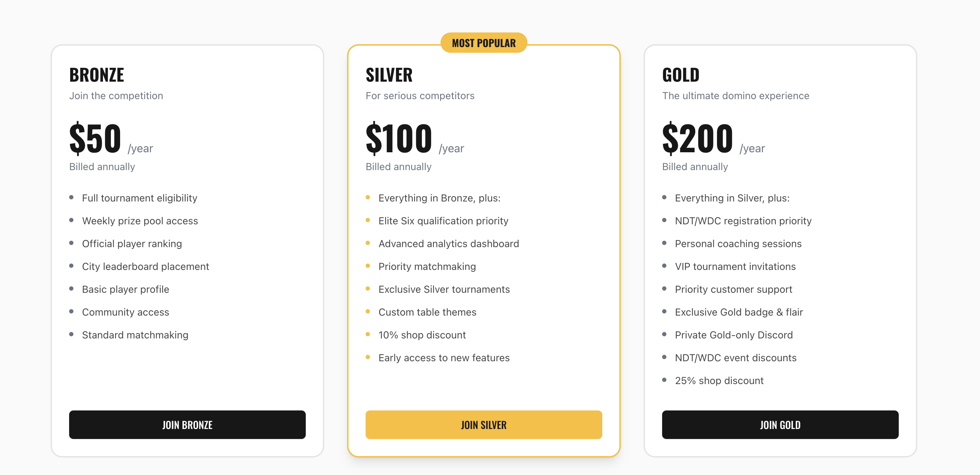Click Personal coaching sessions feature
The height and width of the screenshot is (475, 980).
pos(738,244)
